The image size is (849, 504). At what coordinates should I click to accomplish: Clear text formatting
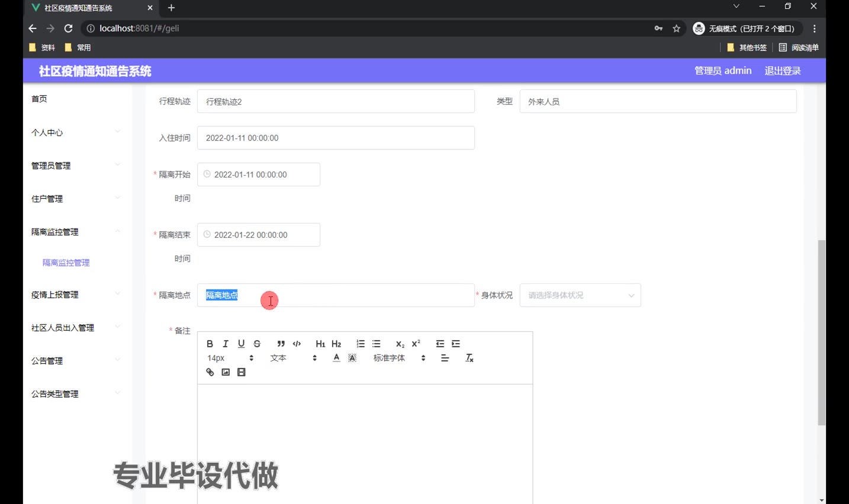tap(469, 358)
